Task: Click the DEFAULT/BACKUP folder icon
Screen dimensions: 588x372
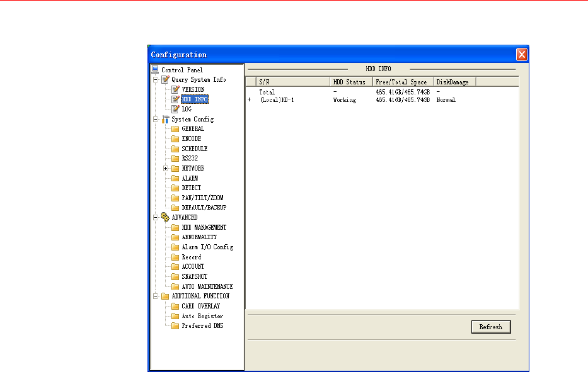Action: (x=175, y=208)
